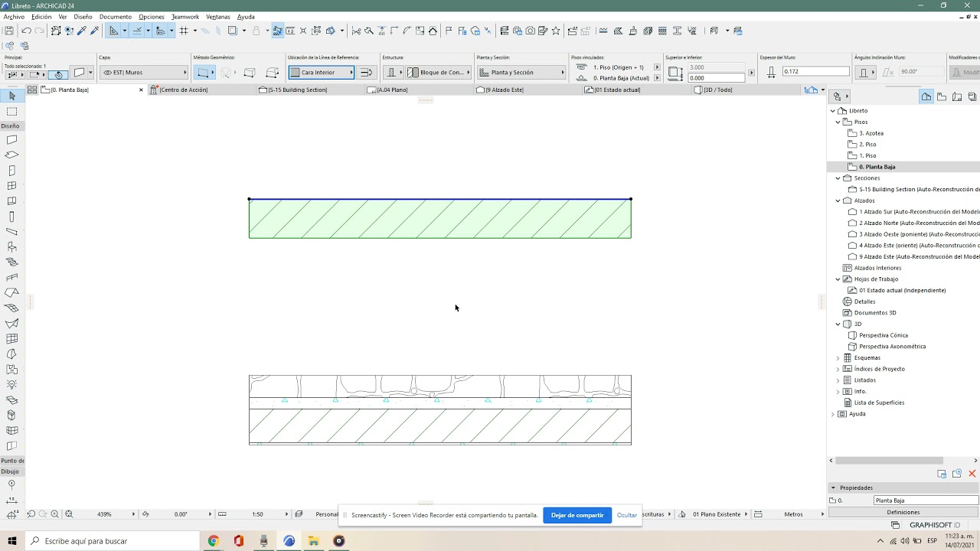Viewport: 980px width, 551px height.
Task: Click the red delete icon in Navigator
Action: pos(972,474)
